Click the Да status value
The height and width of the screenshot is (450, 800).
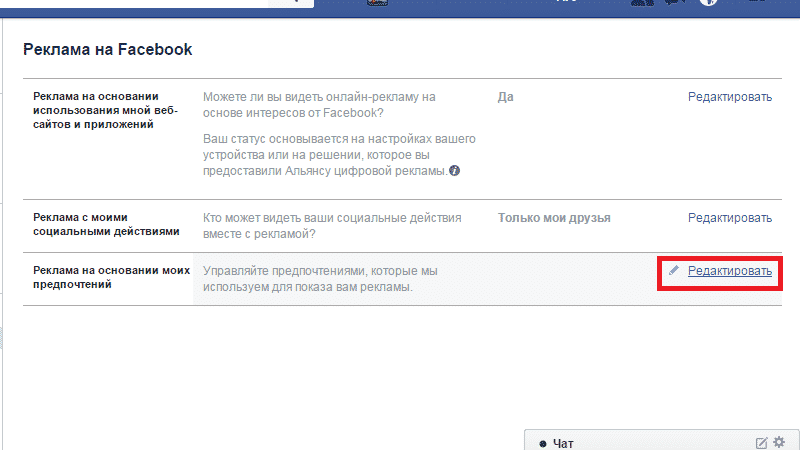click(505, 97)
